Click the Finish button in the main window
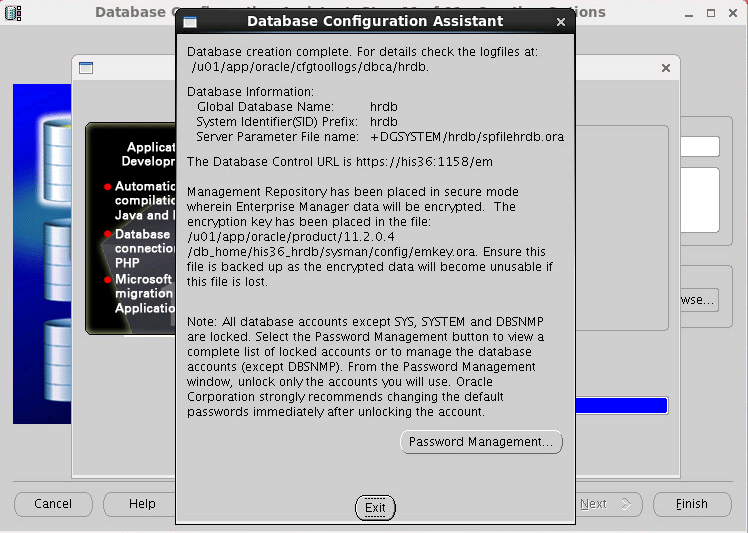This screenshot has width=748, height=533. pyautogui.click(x=692, y=504)
